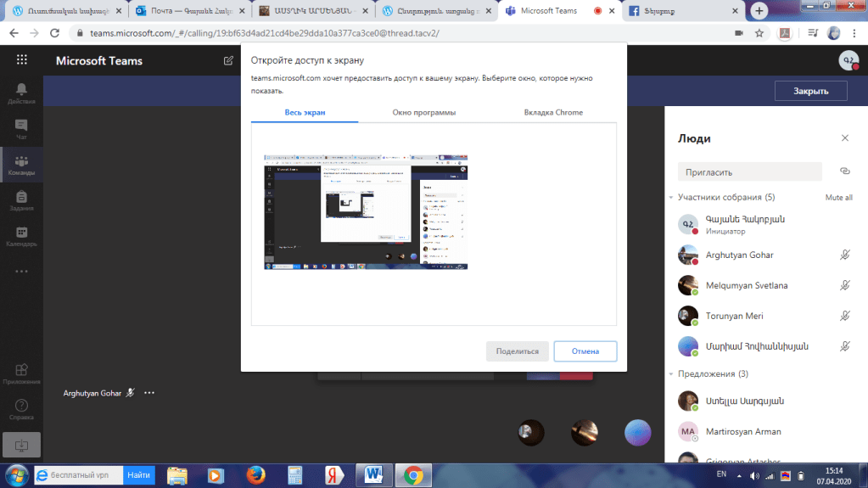
Task: Open the Teams app launcher grid icon
Action: (21, 60)
